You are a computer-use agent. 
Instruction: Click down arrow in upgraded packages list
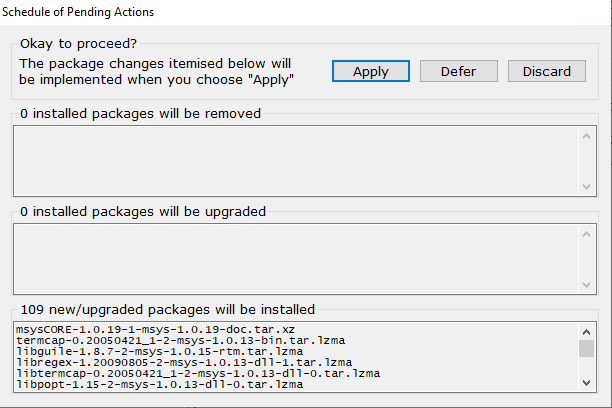click(586, 285)
